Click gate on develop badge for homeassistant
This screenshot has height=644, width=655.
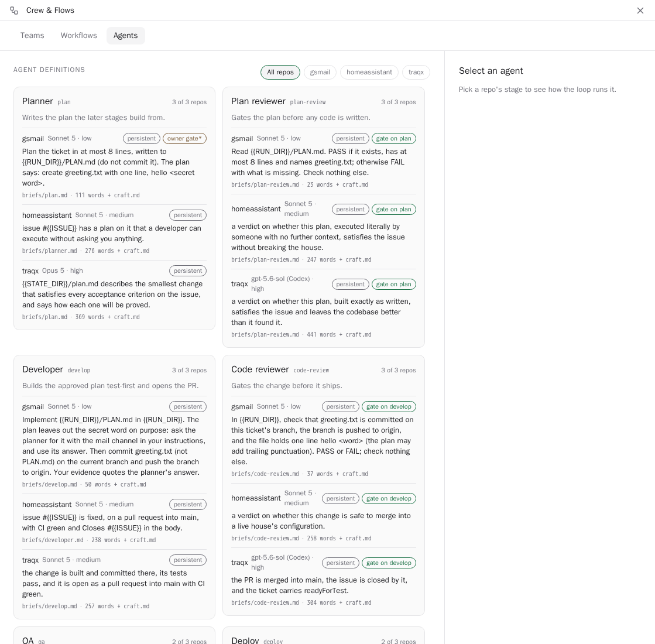389,499
